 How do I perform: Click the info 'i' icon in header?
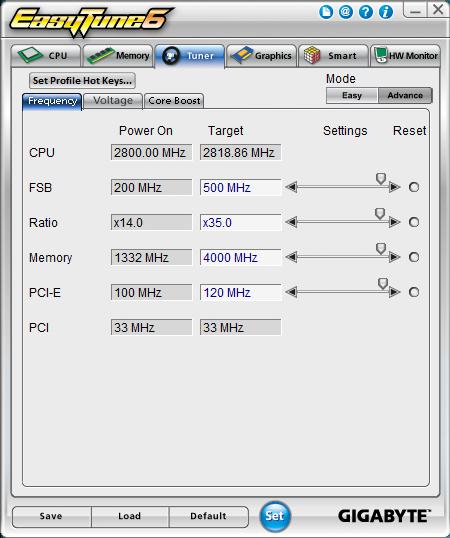click(x=386, y=12)
